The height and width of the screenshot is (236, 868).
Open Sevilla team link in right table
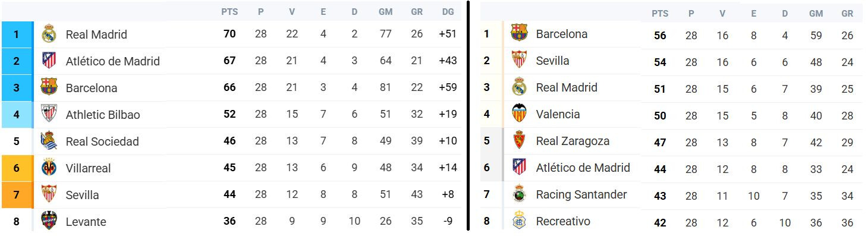pos(552,61)
